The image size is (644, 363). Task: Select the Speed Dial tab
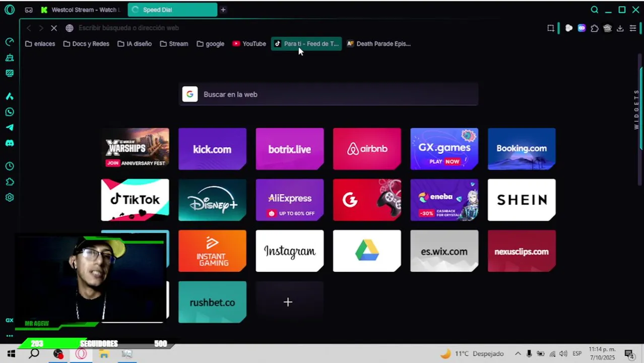(172, 10)
